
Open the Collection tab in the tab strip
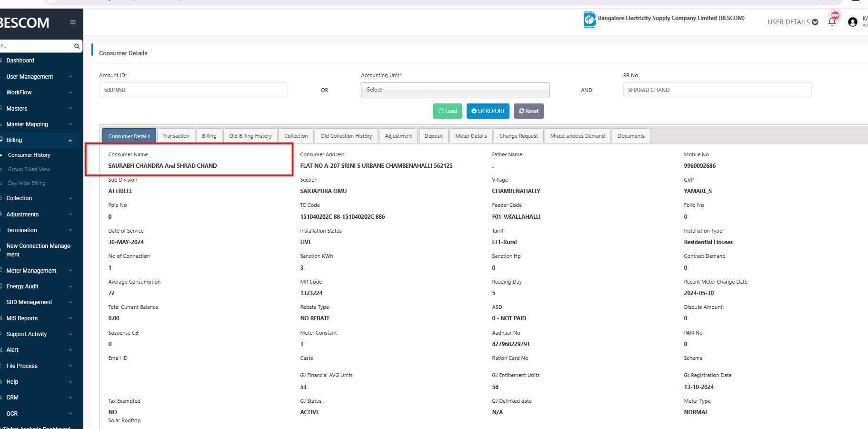pos(296,136)
